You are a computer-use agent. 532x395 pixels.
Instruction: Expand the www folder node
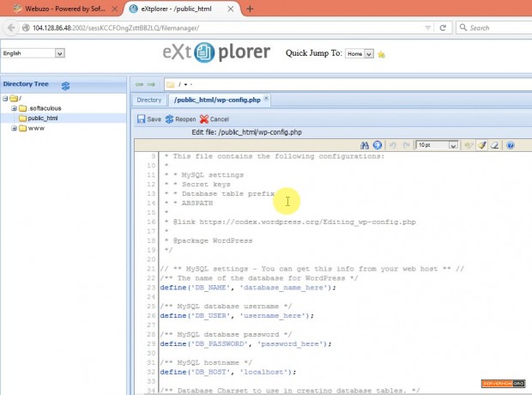click(14, 129)
